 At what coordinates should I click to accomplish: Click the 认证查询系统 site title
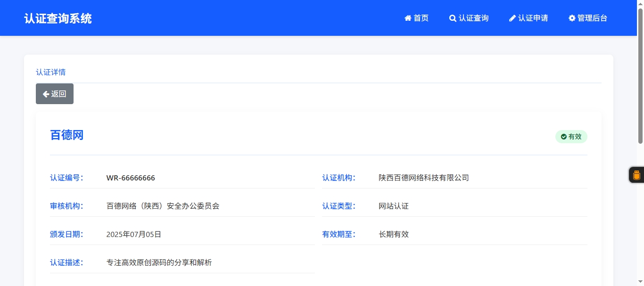[x=58, y=18]
